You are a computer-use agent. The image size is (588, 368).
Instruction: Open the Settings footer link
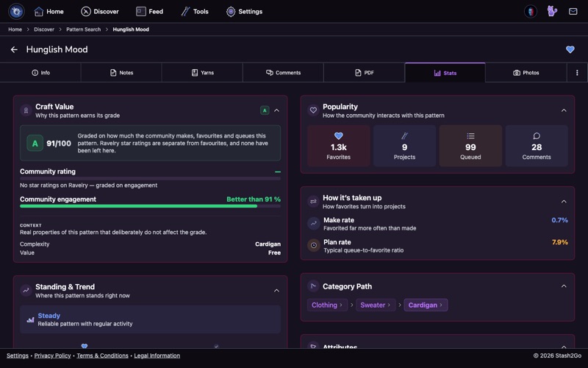pos(17,355)
